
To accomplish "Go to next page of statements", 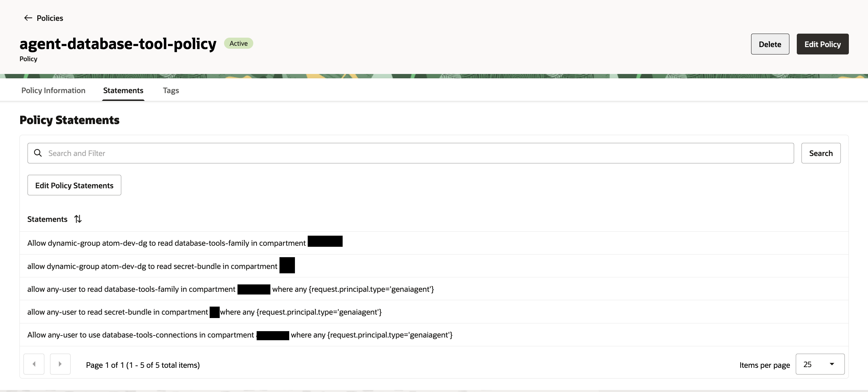I will [x=60, y=364].
